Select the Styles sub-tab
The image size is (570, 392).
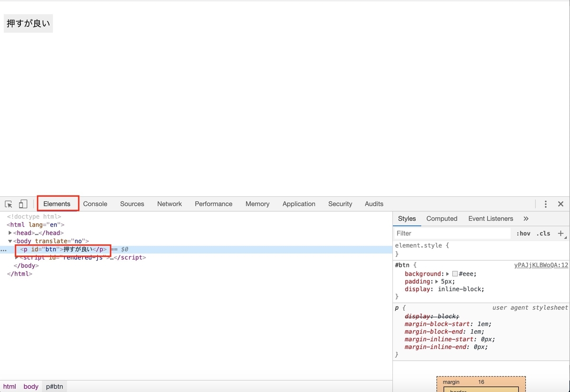(407, 219)
